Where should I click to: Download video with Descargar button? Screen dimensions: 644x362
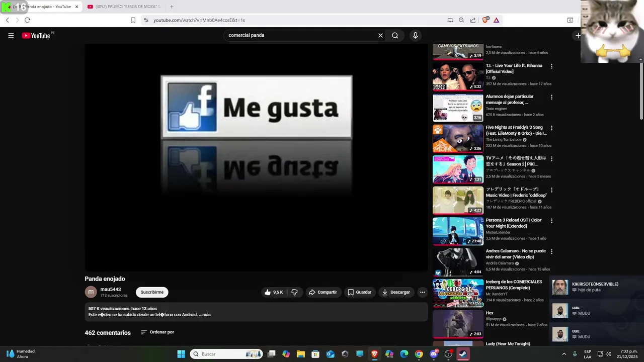coord(396,292)
